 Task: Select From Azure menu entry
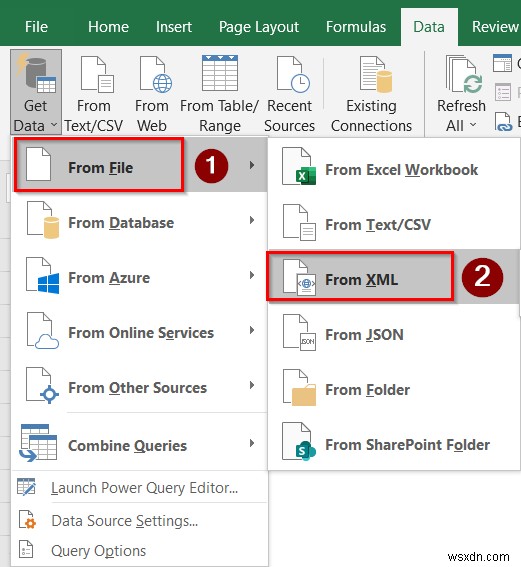point(140,275)
